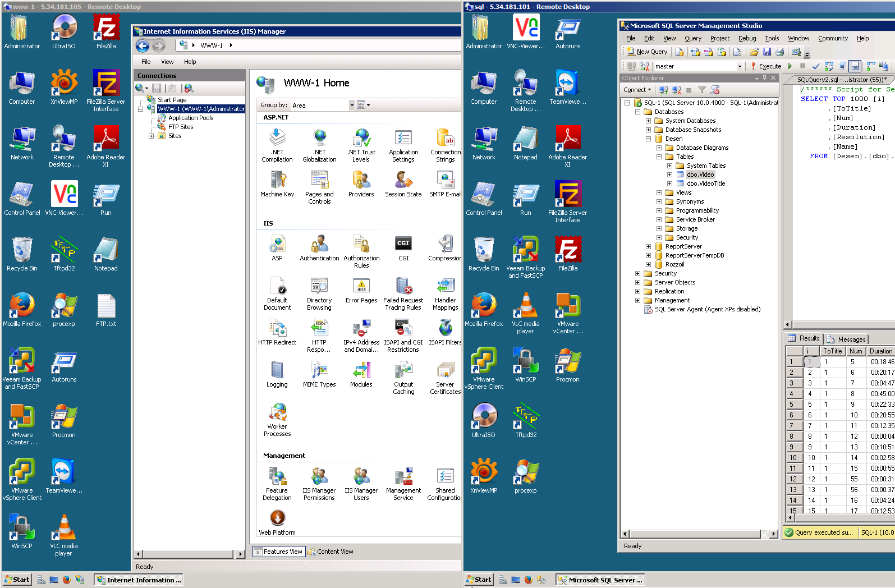Open Directory Browsing feature
Image resolution: width=895 pixels, height=588 pixels.
coord(319,293)
